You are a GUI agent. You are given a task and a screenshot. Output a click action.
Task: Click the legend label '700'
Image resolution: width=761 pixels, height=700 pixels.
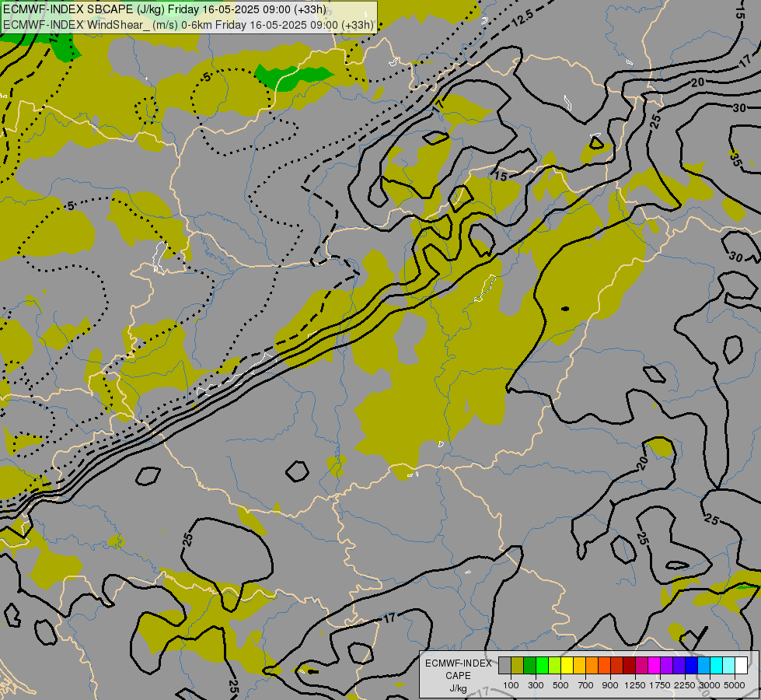tap(586, 685)
